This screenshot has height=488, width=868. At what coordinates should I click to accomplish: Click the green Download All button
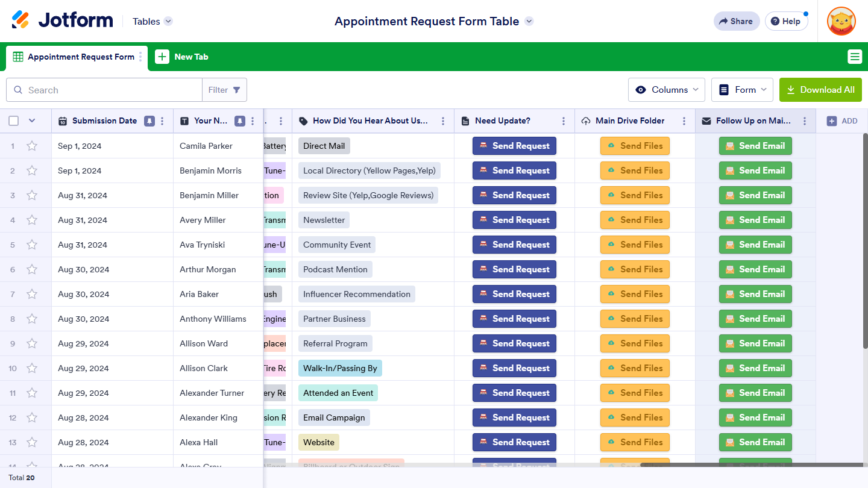820,90
